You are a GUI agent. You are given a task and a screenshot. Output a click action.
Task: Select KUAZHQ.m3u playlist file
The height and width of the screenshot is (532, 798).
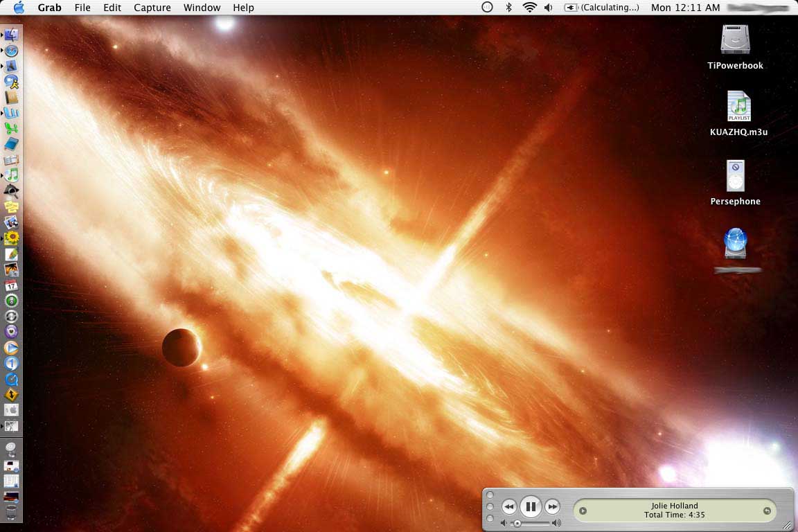(738, 106)
